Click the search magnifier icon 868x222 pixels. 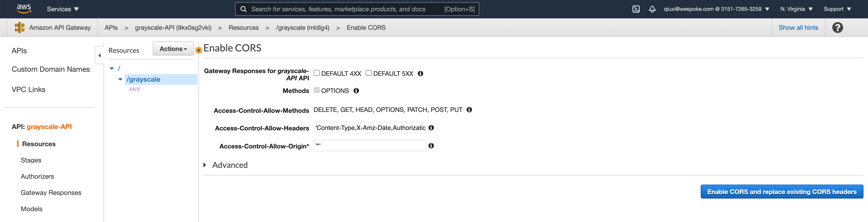[243, 9]
